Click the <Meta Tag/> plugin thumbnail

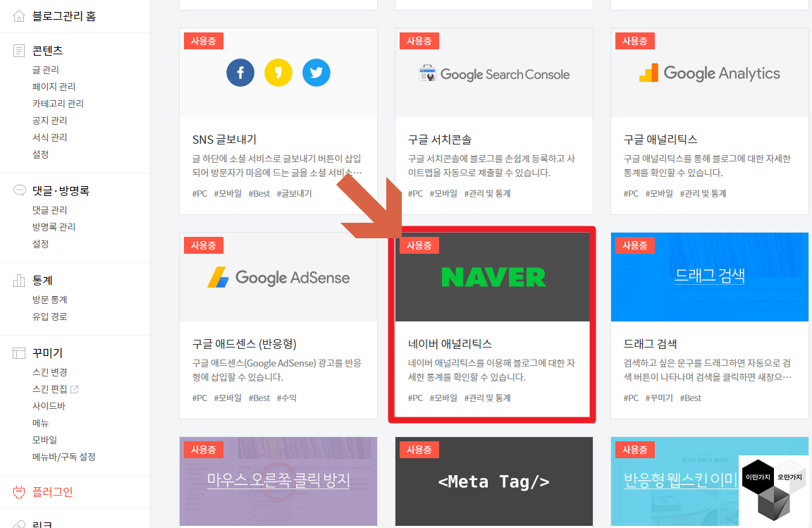493,481
